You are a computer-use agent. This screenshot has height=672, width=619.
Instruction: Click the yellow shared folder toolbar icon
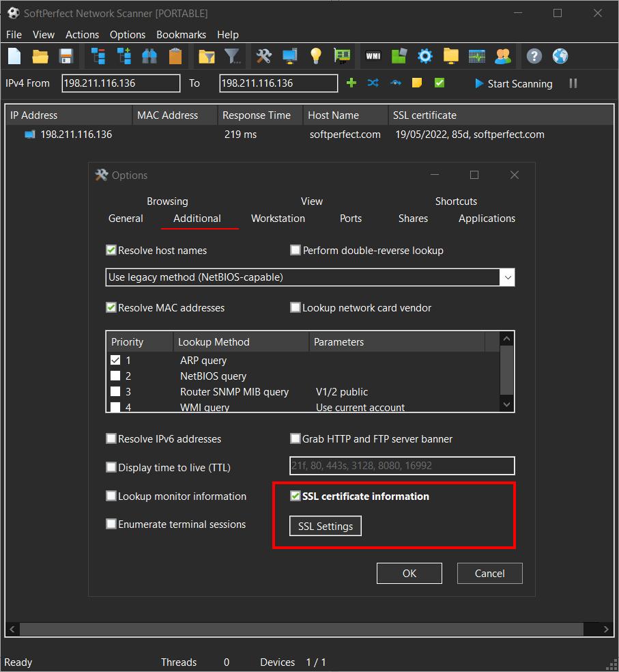(x=450, y=56)
